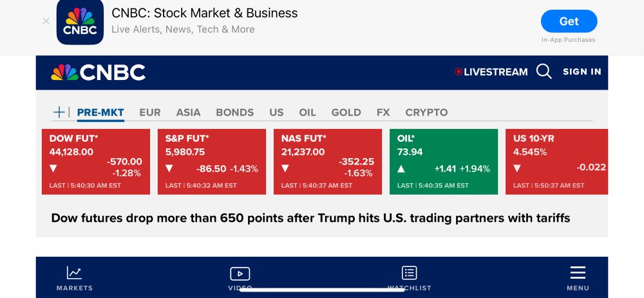Dismiss the CNBC app banner
This screenshot has width=644, height=298.
coord(46,21)
